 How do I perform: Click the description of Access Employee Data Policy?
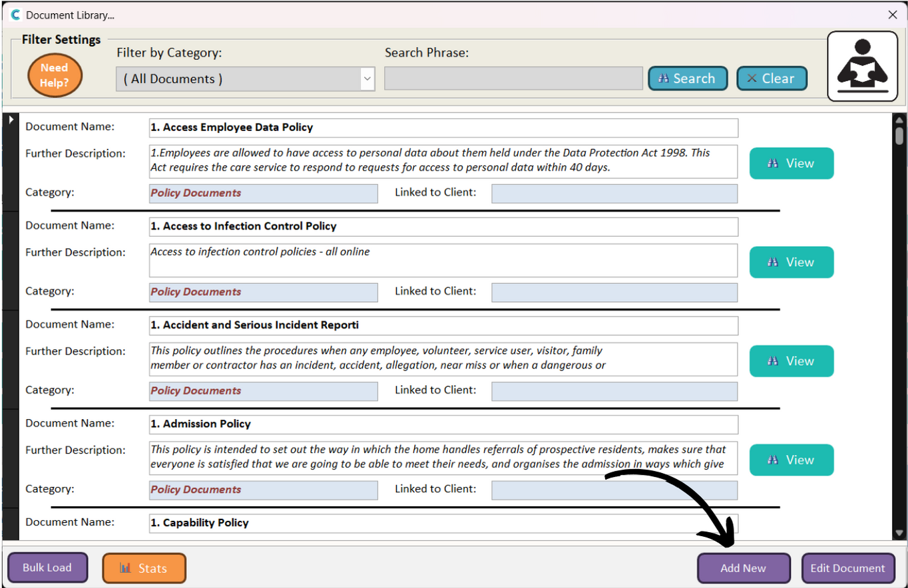coord(443,161)
